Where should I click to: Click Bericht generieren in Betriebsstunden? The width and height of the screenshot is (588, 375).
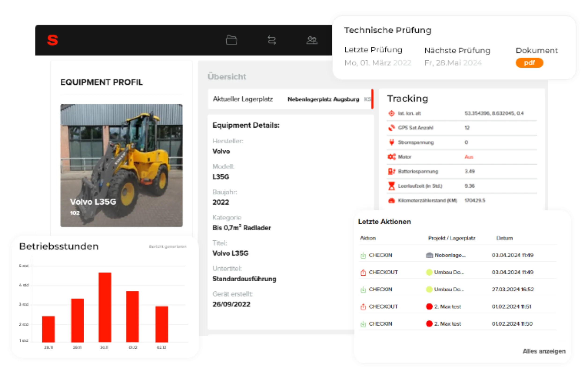click(x=168, y=246)
